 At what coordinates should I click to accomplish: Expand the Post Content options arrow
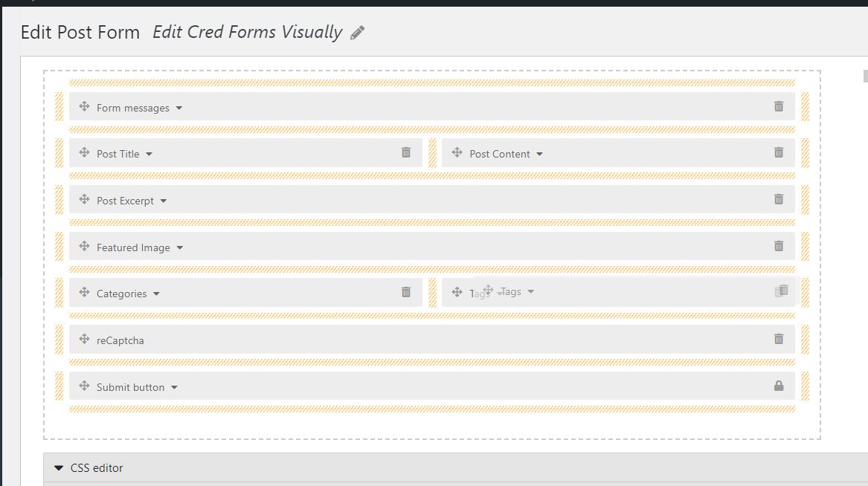pyautogui.click(x=539, y=155)
